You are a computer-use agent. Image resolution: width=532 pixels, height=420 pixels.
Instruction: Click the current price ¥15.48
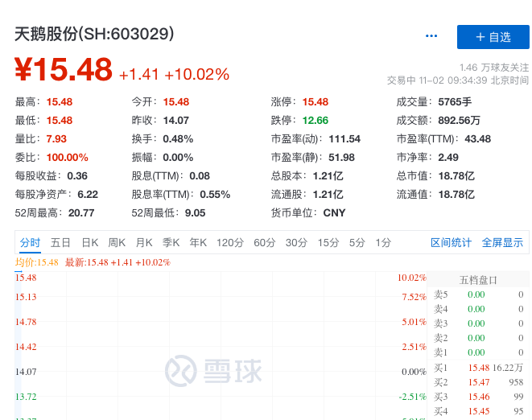coord(64,69)
